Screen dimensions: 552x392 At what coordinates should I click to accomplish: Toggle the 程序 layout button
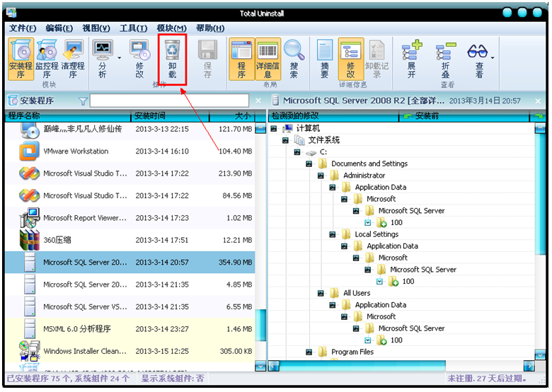coord(241,59)
